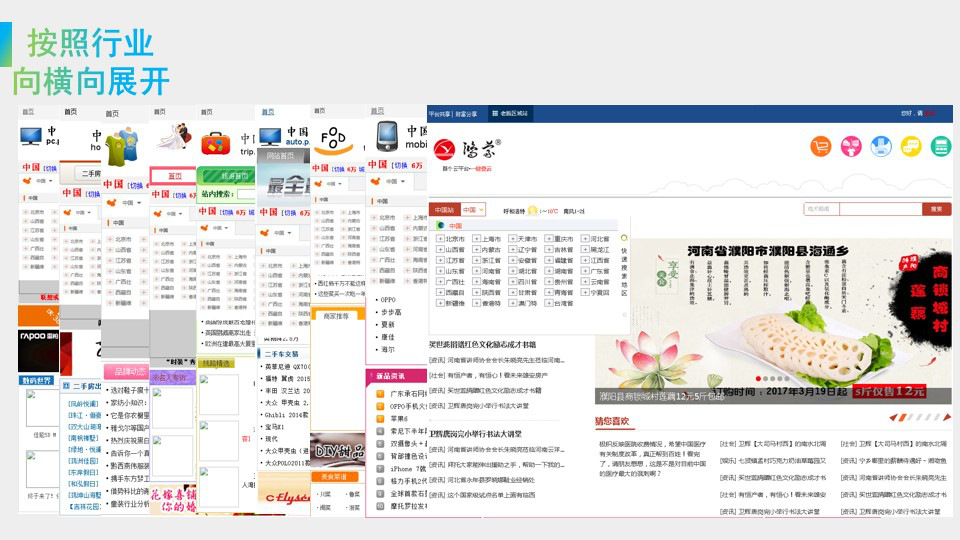Click the red 搜索 button
This screenshot has height=540, width=960.
coord(936,209)
